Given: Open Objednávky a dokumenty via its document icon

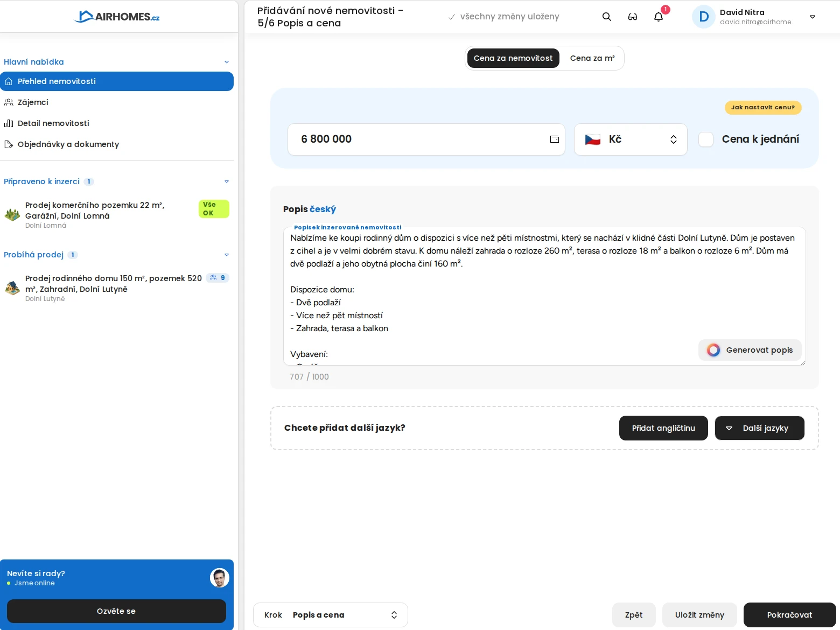Looking at the screenshot, I should coord(9,144).
